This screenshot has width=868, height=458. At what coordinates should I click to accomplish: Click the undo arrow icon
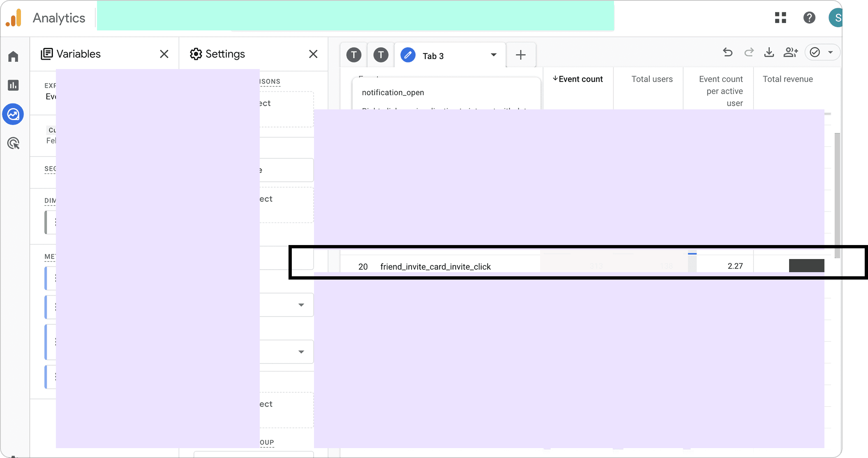click(x=728, y=52)
